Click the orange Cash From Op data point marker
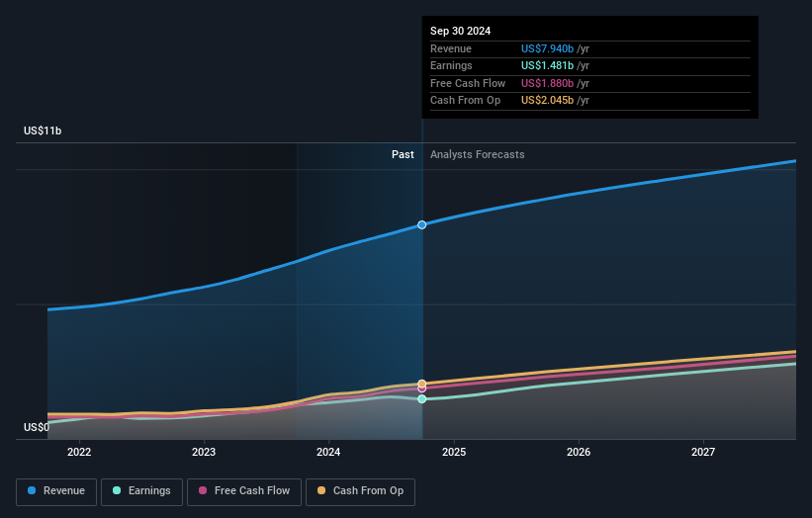812x518 pixels. [x=422, y=384]
